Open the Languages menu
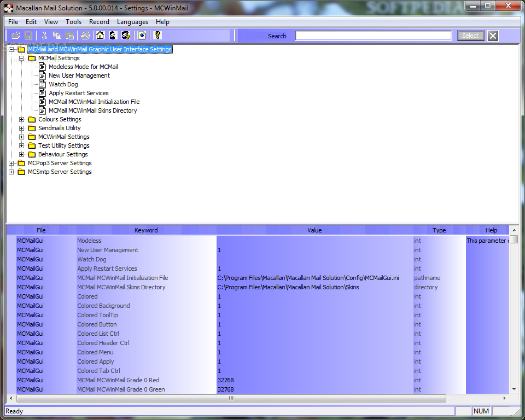The width and height of the screenshot is (525, 420). 132,22
